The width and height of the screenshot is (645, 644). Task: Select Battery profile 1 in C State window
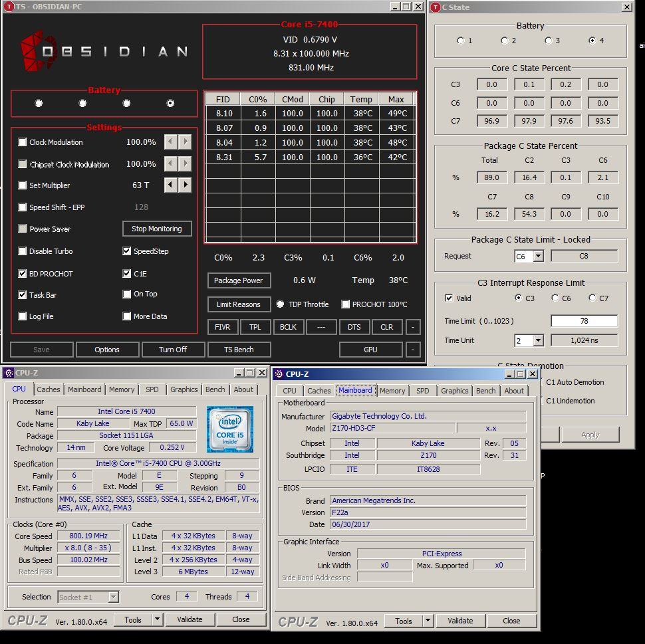click(x=460, y=41)
